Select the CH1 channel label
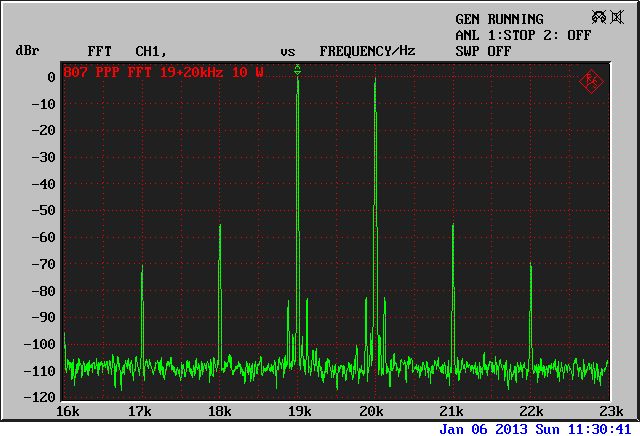Image resolution: width=640 pixels, height=436 pixels. pos(150,50)
